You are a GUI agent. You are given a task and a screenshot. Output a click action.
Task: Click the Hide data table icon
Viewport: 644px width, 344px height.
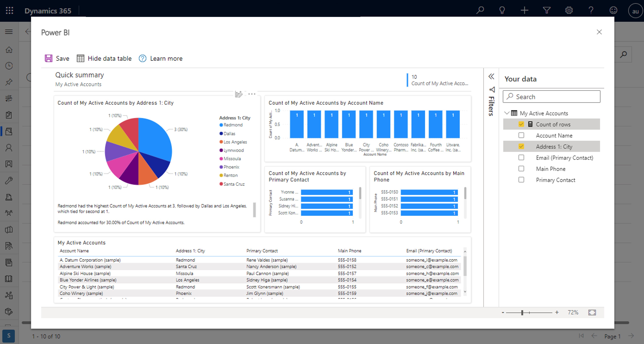click(x=80, y=58)
